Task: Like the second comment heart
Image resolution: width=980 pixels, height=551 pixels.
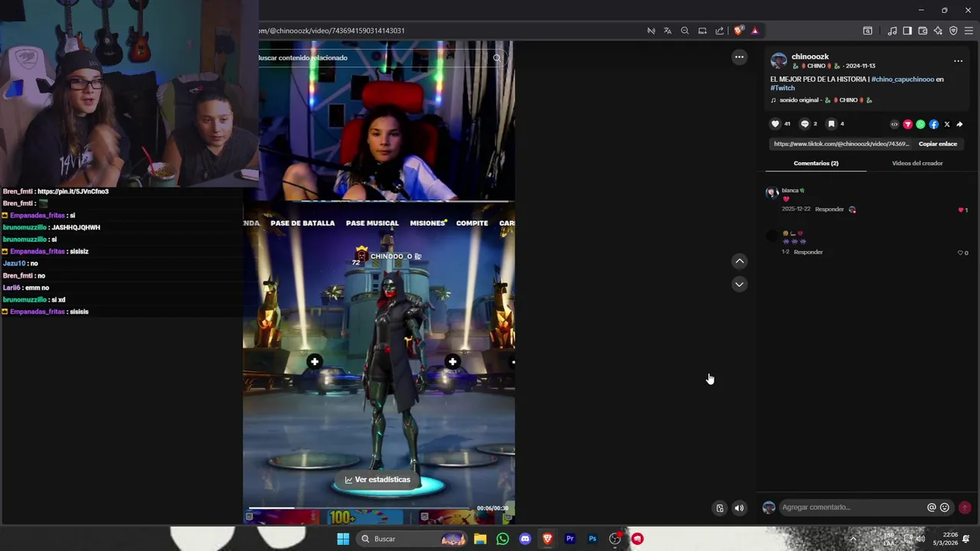Action: pyautogui.click(x=960, y=253)
